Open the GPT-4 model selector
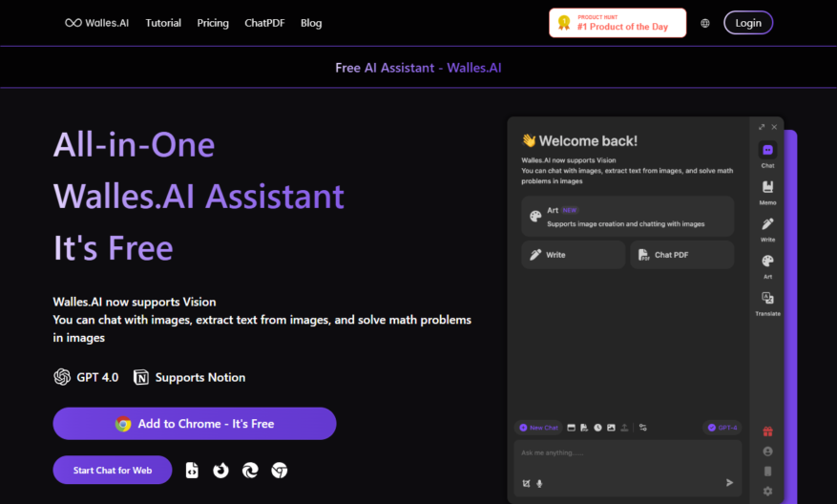This screenshot has width=837, height=504. (x=722, y=428)
